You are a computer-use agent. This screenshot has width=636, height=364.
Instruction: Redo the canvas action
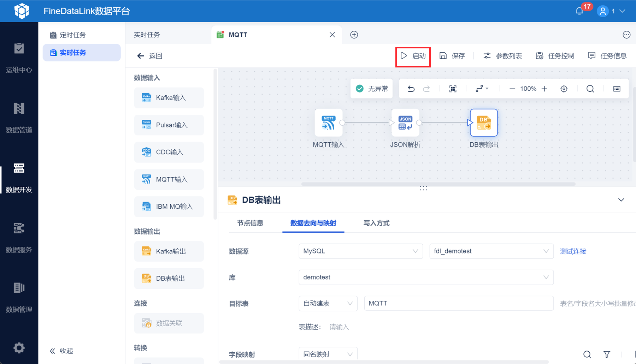(x=426, y=89)
